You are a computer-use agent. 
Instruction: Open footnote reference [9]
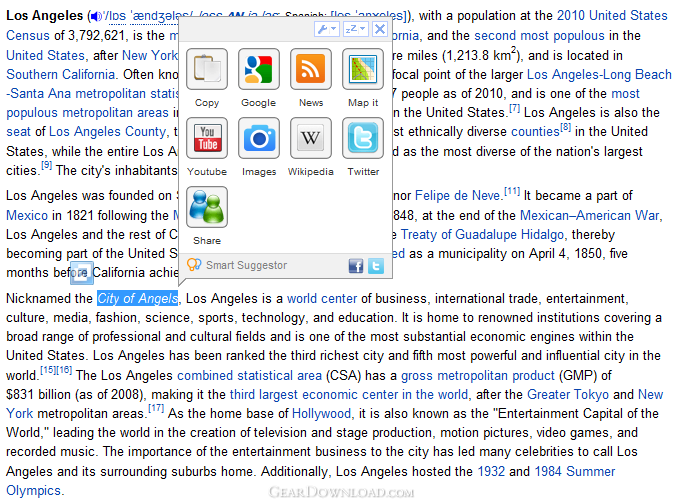46,165
